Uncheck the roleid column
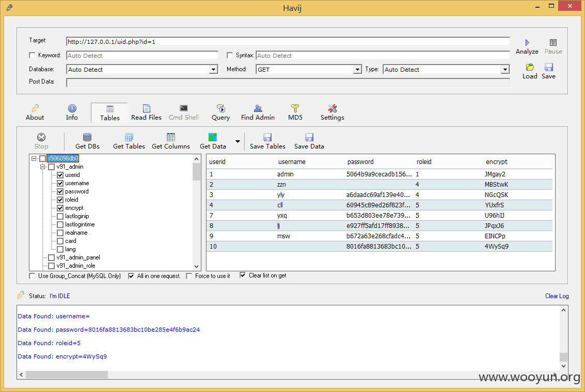 60,200
